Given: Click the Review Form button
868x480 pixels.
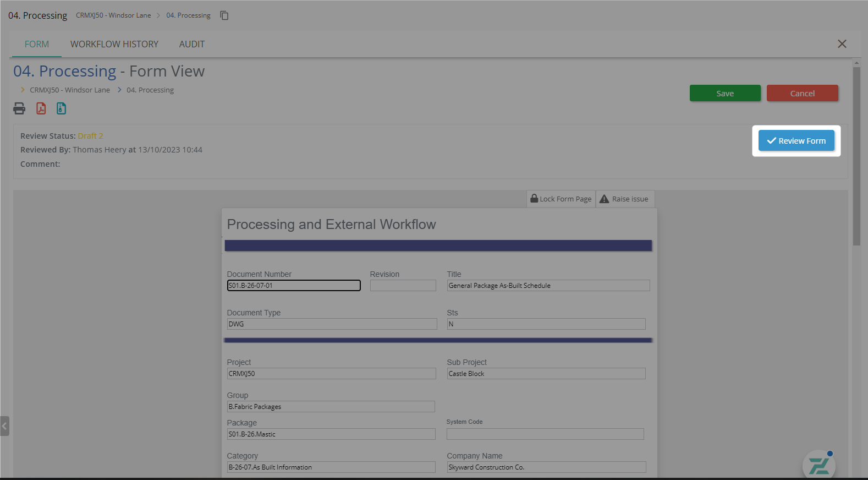Looking at the screenshot, I should point(796,141).
